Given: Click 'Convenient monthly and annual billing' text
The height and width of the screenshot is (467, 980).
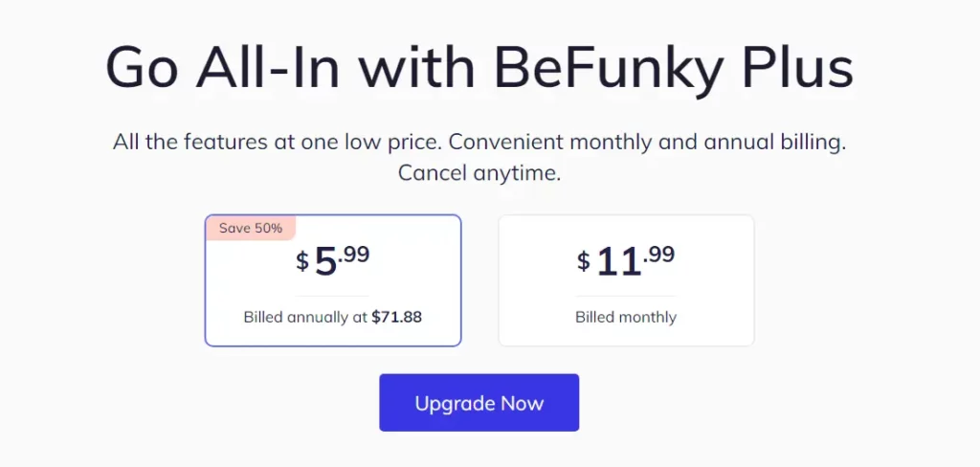Looking at the screenshot, I should pos(647,142).
